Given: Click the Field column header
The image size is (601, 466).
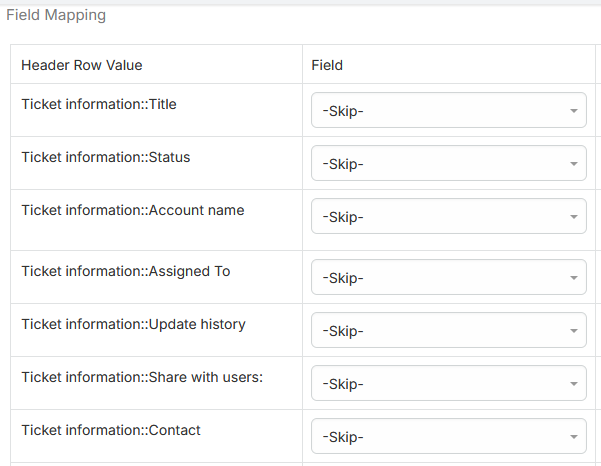Looking at the screenshot, I should [x=327, y=65].
